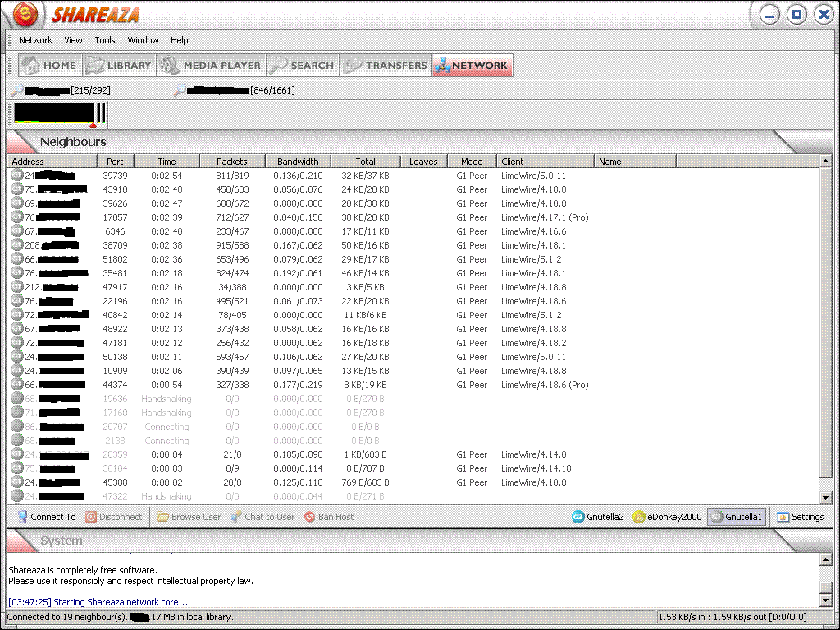Select the "LimeWire/4.17.1 (Pro)" client cell
The height and width of the screenshot is (630, 840).
tap(545, 217)
